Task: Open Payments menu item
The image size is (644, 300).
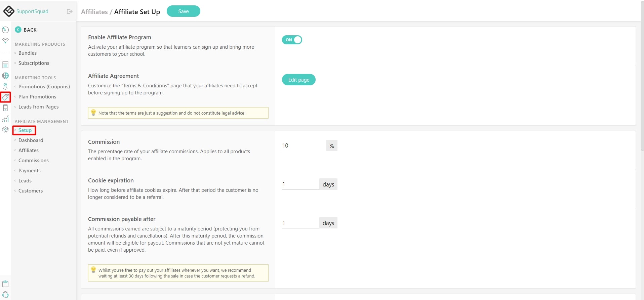Action: (x=30, y=171)
